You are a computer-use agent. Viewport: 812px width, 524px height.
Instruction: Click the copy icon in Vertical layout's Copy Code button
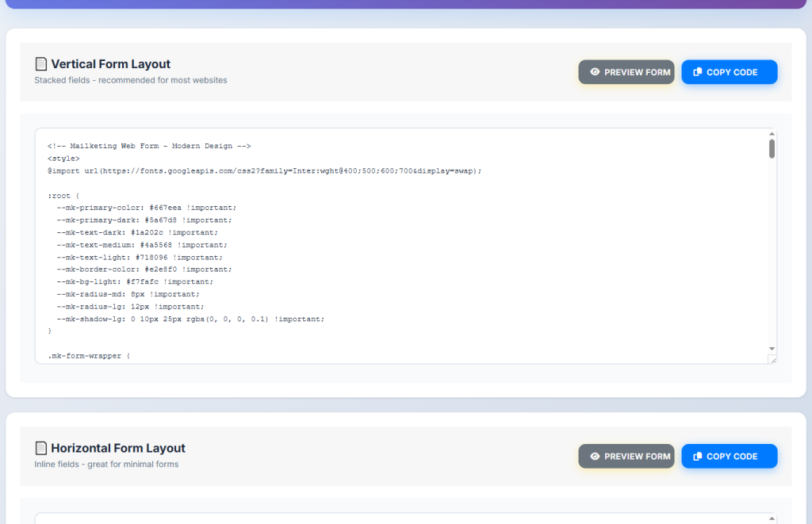(x=697, y=72)
